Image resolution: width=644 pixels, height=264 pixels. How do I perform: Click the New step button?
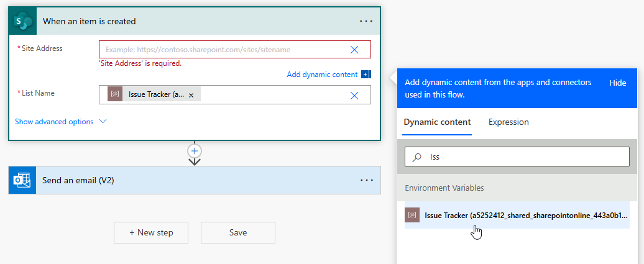pos(151,232)
